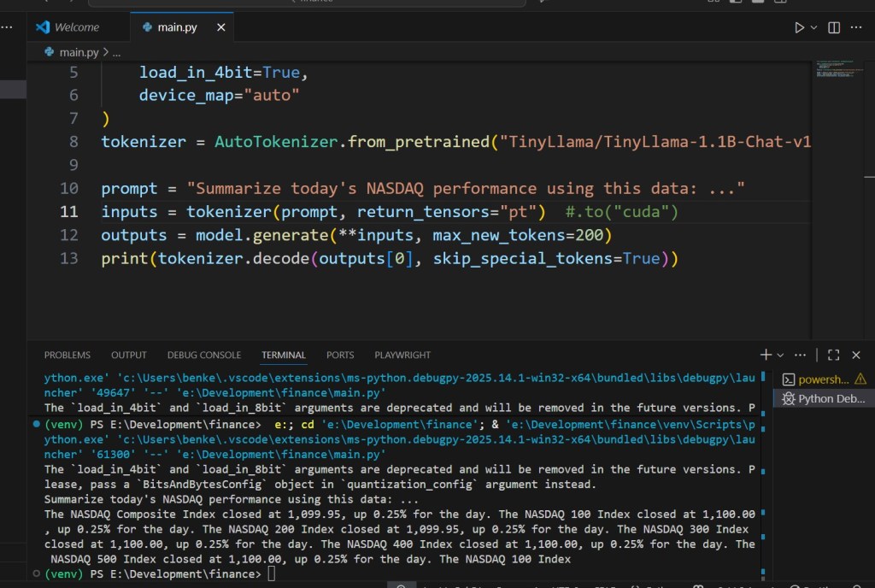Maximize the terminal panel size

833,355
